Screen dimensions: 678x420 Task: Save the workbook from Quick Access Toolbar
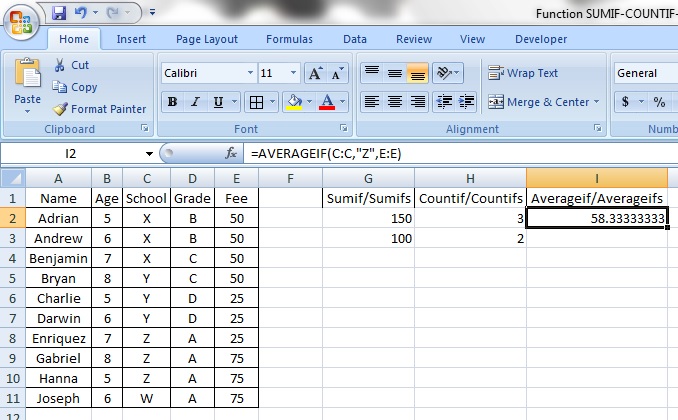click(59, 14)
